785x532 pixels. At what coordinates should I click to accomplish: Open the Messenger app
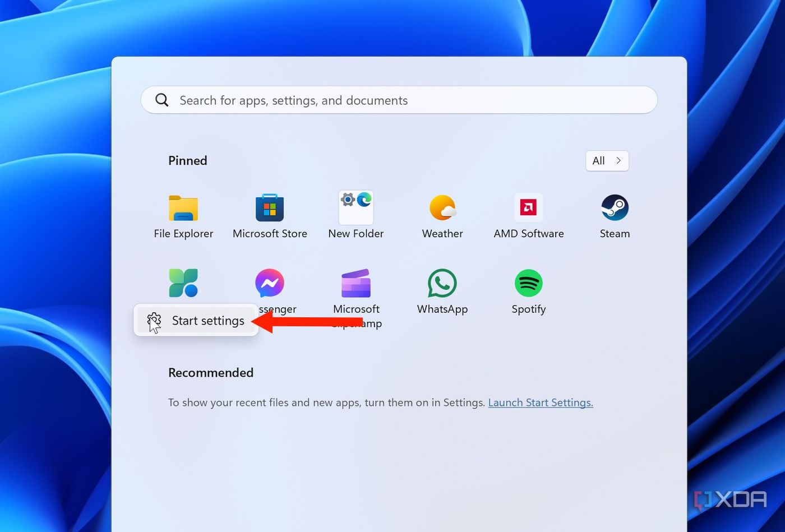click(270, 283)
